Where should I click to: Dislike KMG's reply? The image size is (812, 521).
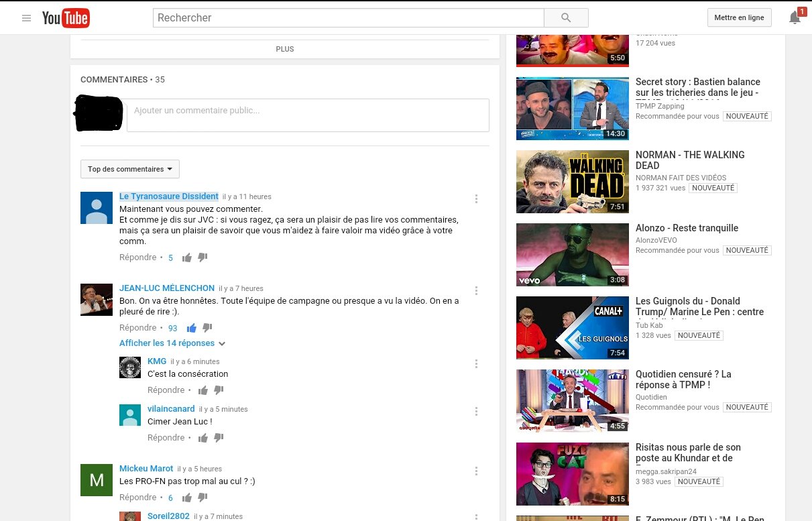click(x=219, y=390)
